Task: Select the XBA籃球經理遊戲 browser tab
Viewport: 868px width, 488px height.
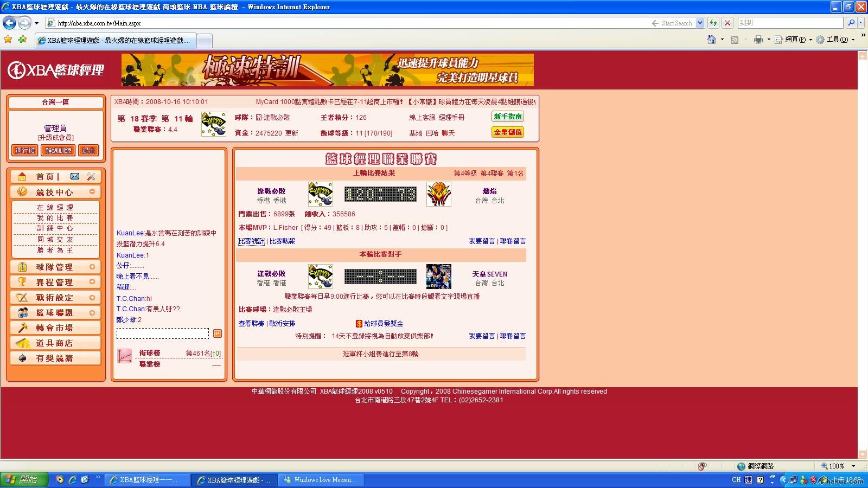Action: pyautogui.click(x=114, y=41)
